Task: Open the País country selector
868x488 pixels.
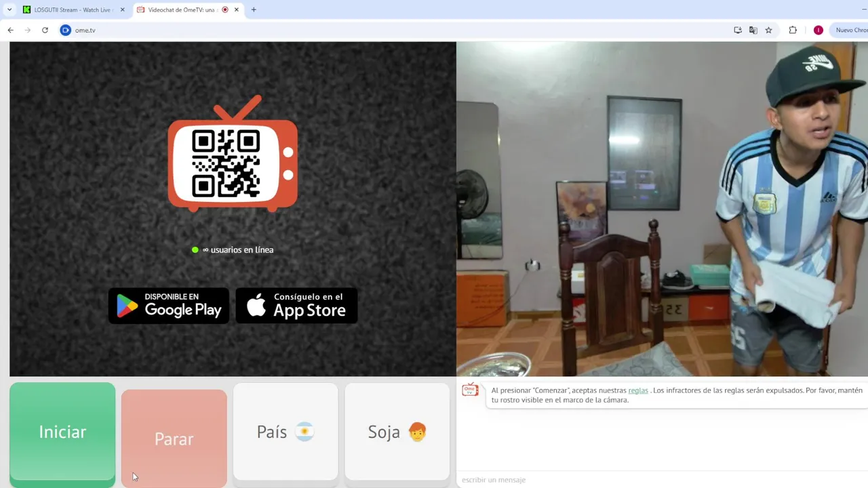Action: pyautogui.click(x=285, y=432)
